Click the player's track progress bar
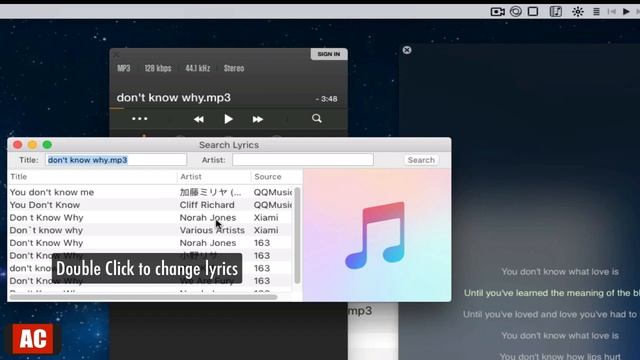Image resolution: width=640 pixels, height=360 pixels. pos(229,108)
